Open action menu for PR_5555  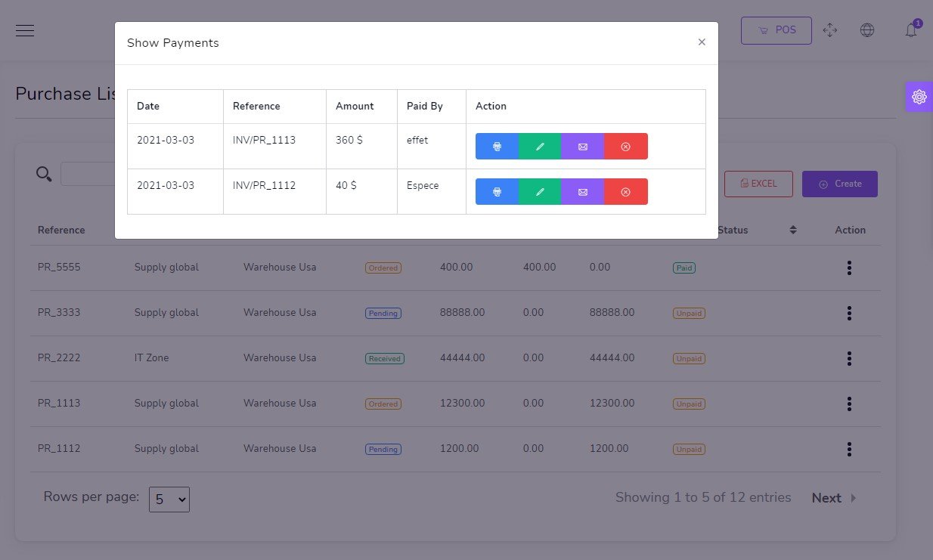(850, 268)
